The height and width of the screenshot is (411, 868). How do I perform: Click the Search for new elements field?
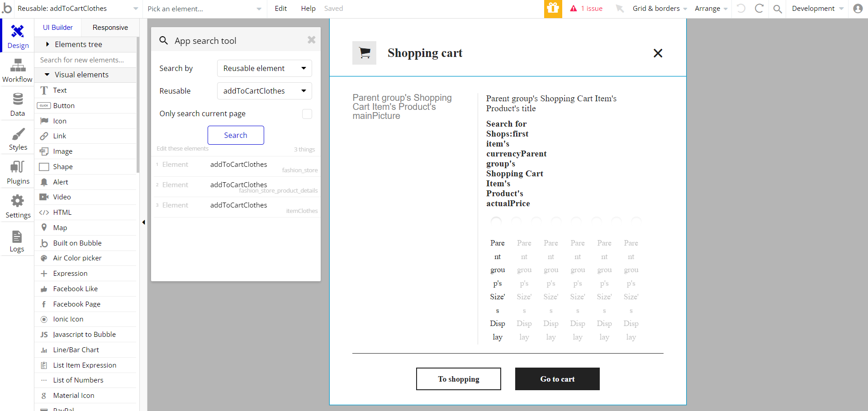[x=85, y=60]
